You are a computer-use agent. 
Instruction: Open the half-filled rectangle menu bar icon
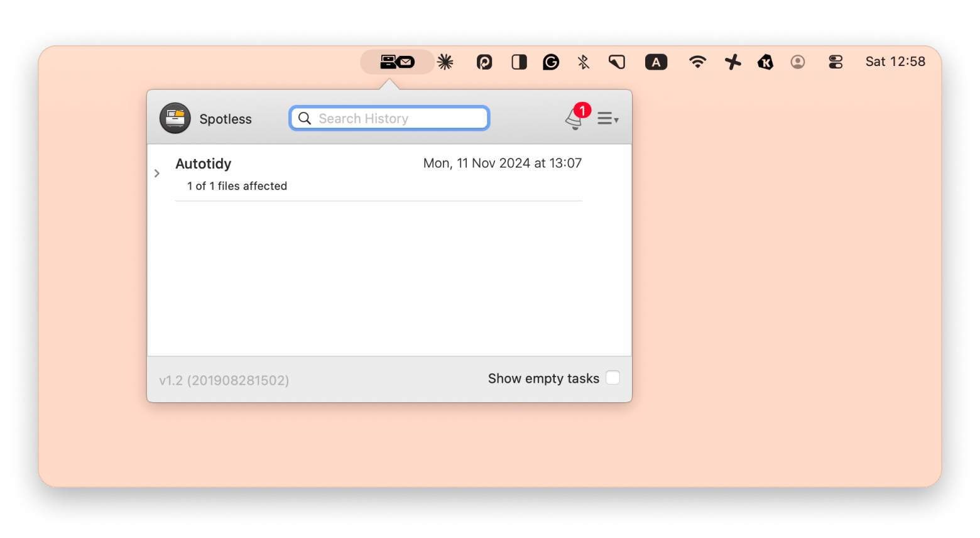click(x=519, y=62)
